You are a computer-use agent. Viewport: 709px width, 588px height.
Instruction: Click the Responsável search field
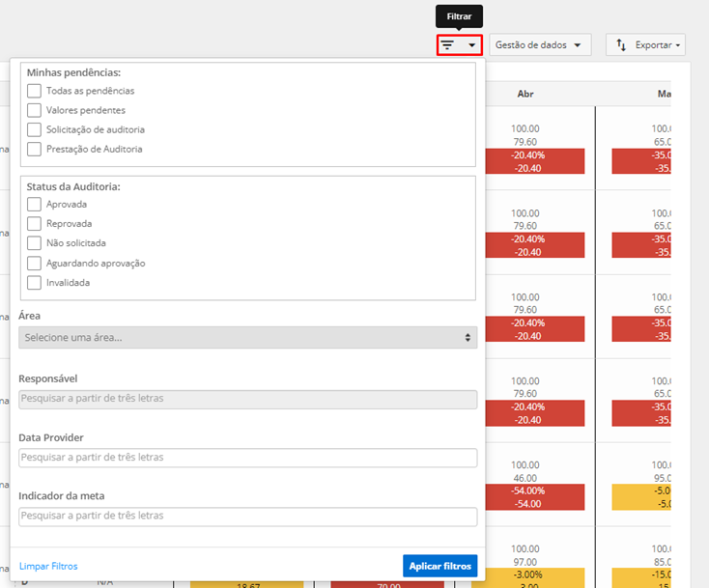(247, 400)
